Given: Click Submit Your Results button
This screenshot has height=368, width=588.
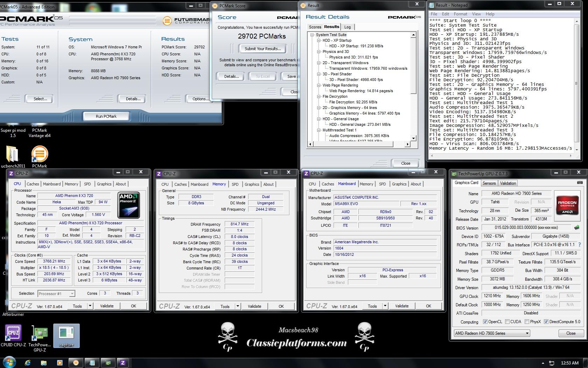Looking at the screenshot, I should (262, 49).
